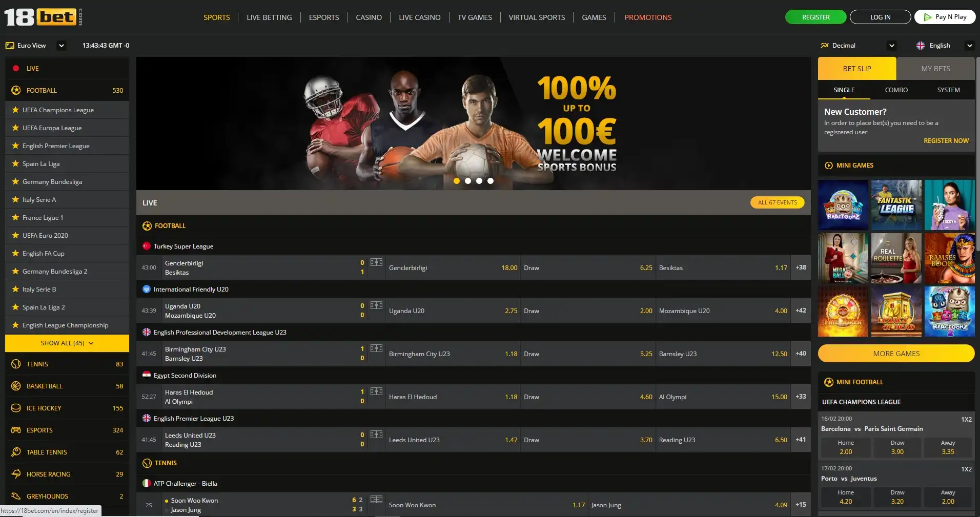Screen dimensions: 980x517
Task: Expand SHOW ALL (45) football leagues
Action: 67,343
